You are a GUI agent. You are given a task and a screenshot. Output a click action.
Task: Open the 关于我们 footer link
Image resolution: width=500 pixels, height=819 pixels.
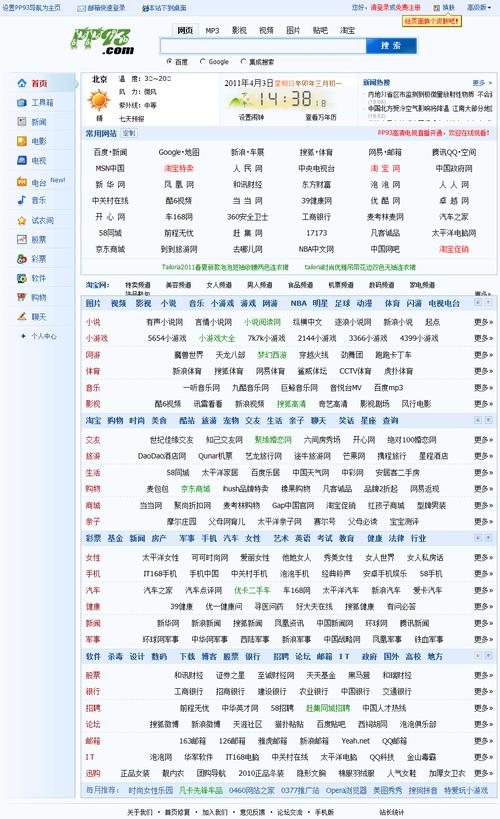point(139,812)
